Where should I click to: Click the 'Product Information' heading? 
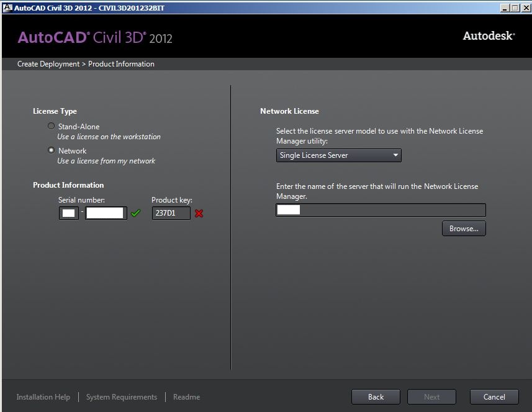[68, 185]
